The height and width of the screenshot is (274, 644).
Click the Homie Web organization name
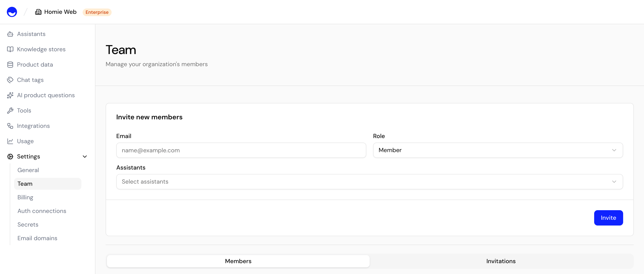click(60, 12)
